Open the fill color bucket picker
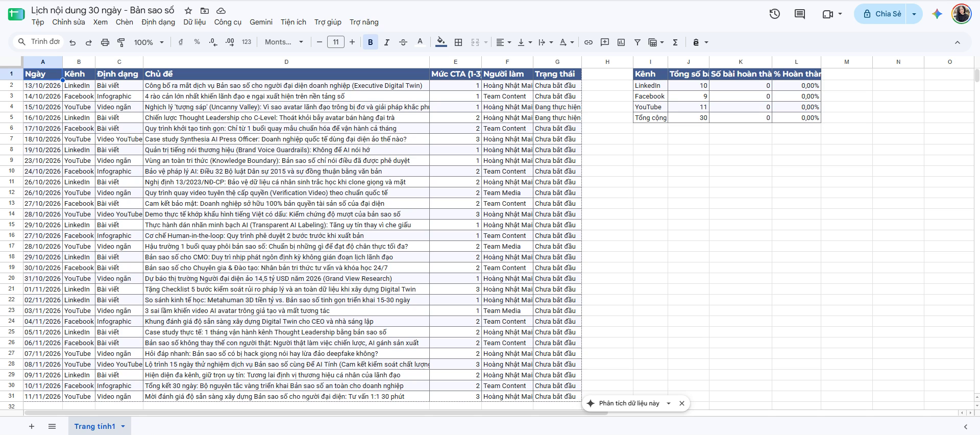The width and height of the screenshot is (980, 435). click(x=442, y=42)
